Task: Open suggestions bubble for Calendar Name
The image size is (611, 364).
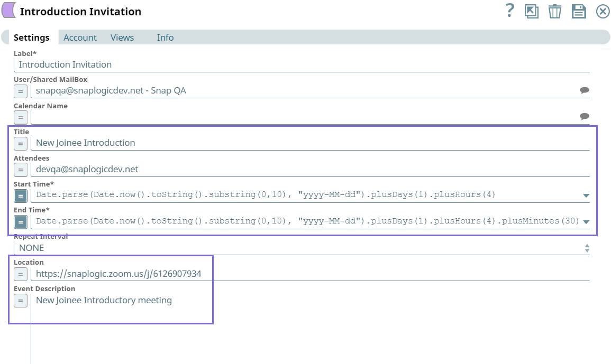Action: tap(584, 116)
